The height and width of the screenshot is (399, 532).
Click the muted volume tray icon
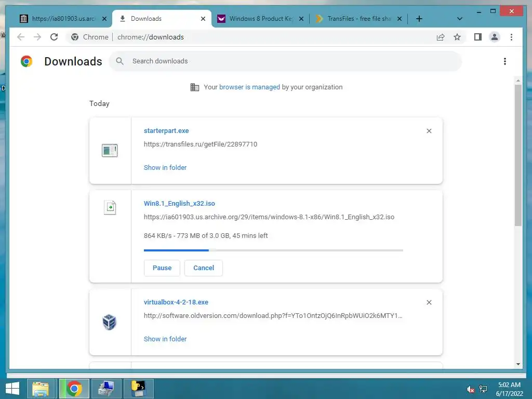[471, 389]
